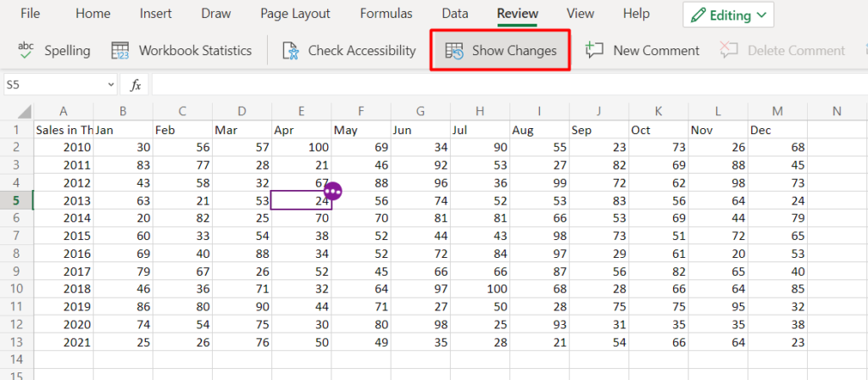868x380 pixels.
Task: Click the purple comment indicator bubble
Action: 332,192
